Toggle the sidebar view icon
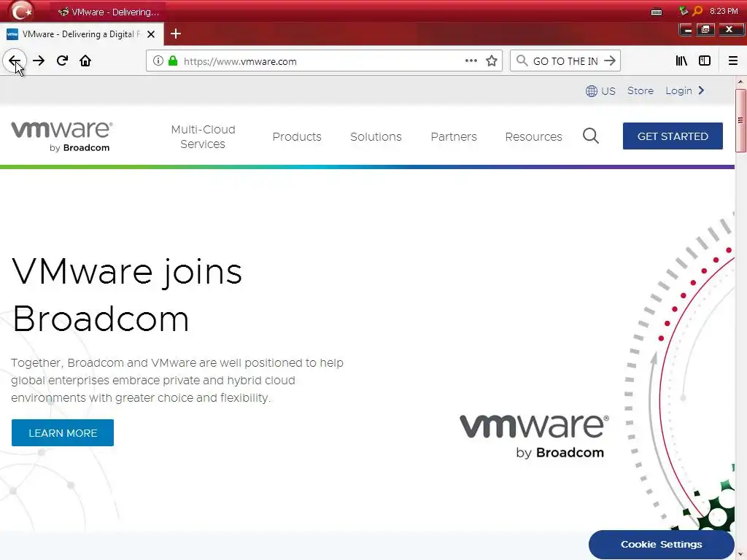Screen dimensions: 747x560 pyautogui.click(x=705, y=61)
